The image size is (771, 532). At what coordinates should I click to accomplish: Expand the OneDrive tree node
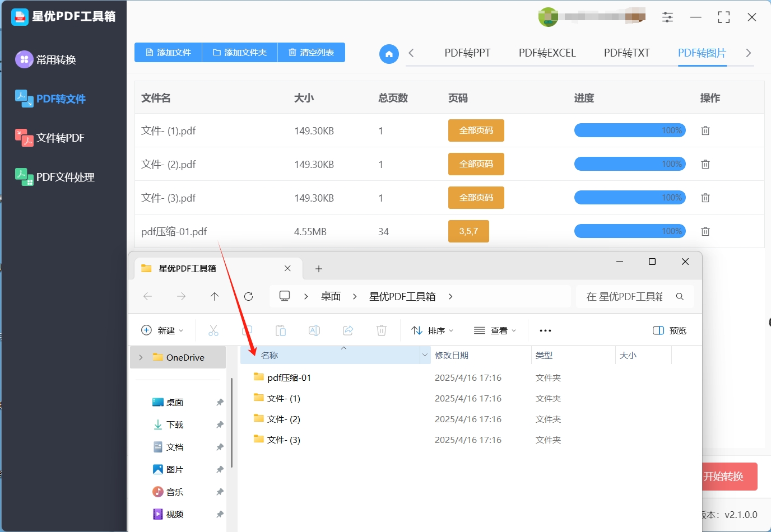[x=141, y=357]
